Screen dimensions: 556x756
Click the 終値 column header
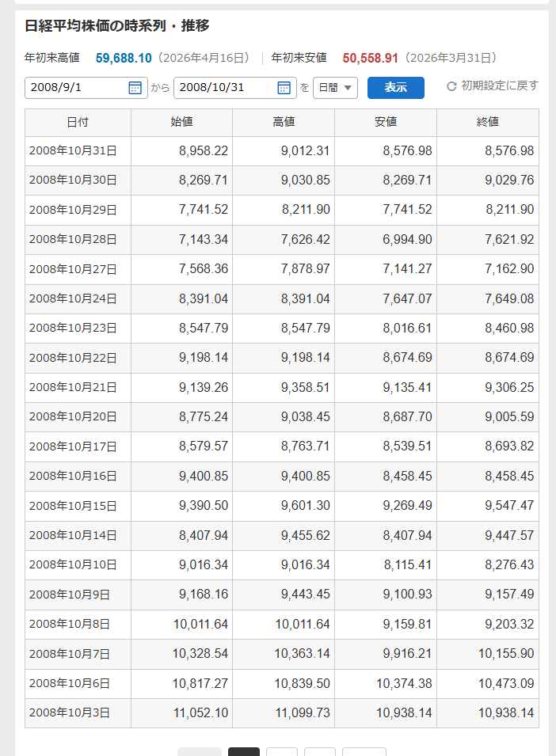[488, 123]
